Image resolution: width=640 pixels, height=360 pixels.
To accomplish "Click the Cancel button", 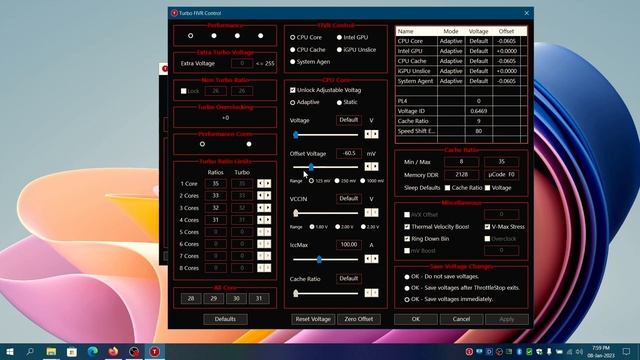I will click(x=461, y=319).
